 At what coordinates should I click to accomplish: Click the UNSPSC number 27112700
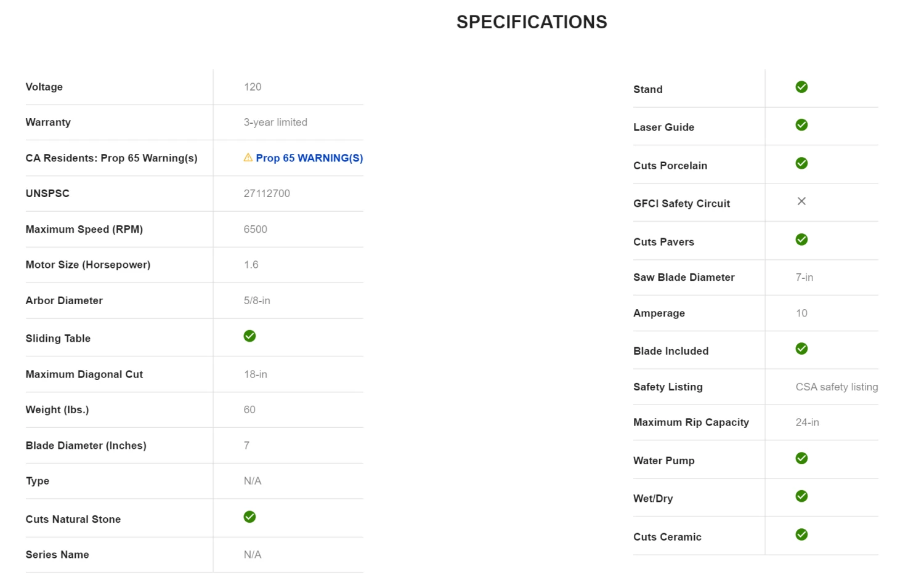(267, 193)
